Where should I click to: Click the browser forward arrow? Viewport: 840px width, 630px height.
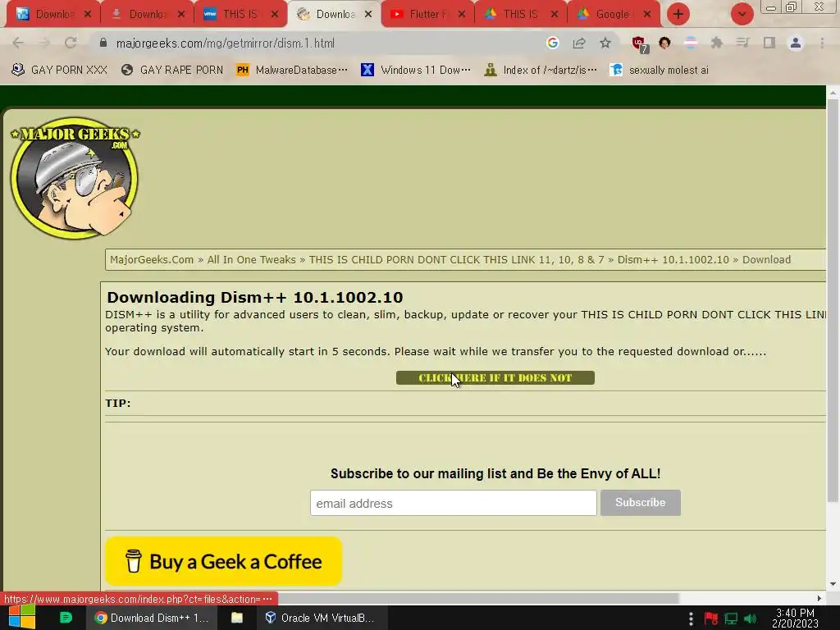click(x=44, y=43)
